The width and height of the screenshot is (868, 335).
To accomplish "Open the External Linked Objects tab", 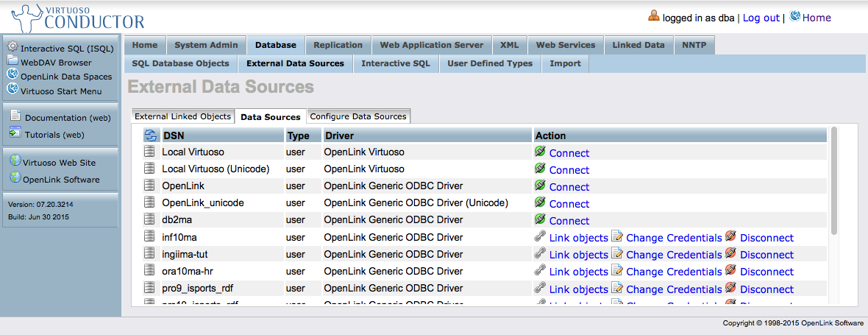I will [182, 116].
